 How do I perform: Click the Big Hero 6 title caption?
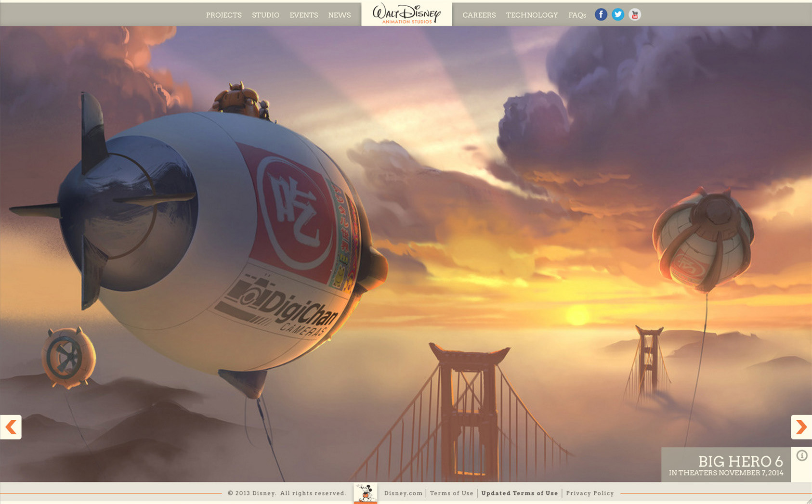point(741,461)
